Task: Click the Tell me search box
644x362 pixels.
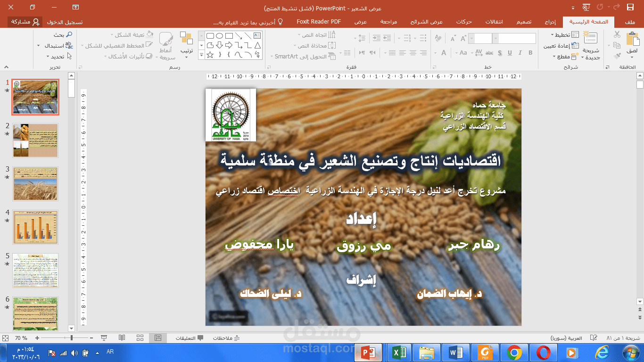Action: [x=248, y=22]
